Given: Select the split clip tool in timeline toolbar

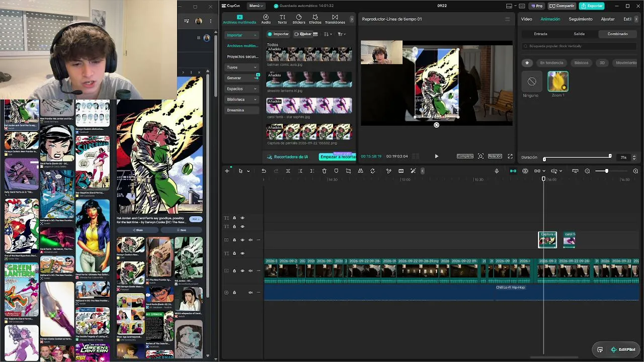Looking at the screenshot, I should pos(288,171).
